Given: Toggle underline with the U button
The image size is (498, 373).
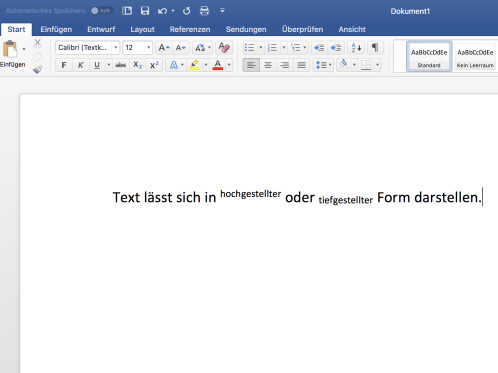Looking at the screenshot, I should 97,65.
